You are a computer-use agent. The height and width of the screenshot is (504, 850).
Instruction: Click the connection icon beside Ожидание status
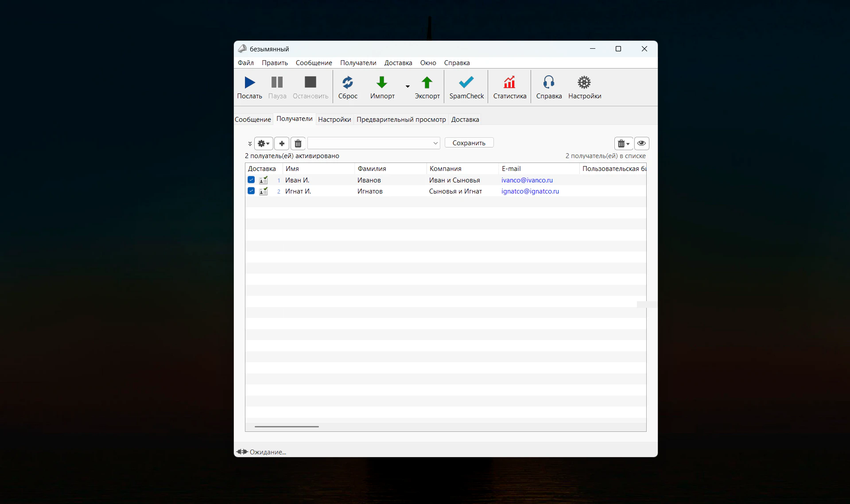242,452
